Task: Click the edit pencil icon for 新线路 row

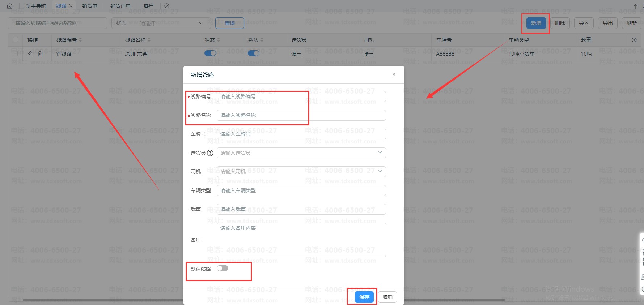Action: coord(30,53)
